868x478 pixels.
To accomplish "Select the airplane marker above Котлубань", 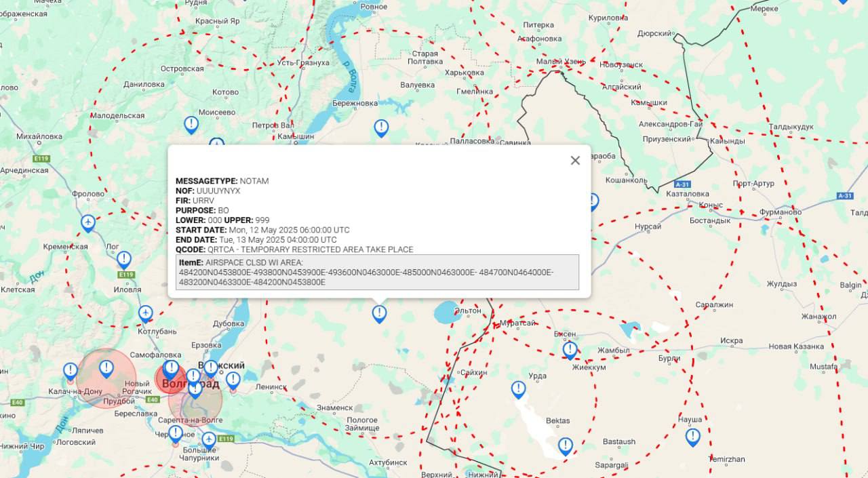I will 146,313.
